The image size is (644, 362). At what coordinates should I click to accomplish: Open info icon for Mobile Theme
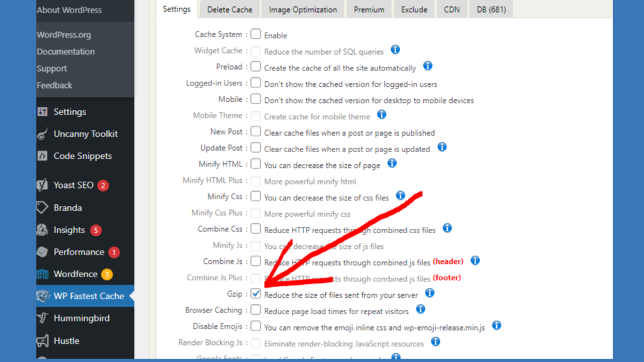tap(382, 114)
